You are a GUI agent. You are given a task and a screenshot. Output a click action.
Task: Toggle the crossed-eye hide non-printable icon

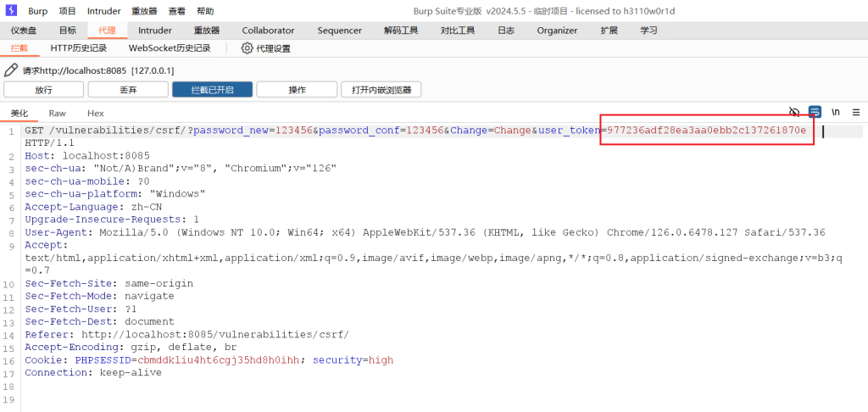coord(794,112)
